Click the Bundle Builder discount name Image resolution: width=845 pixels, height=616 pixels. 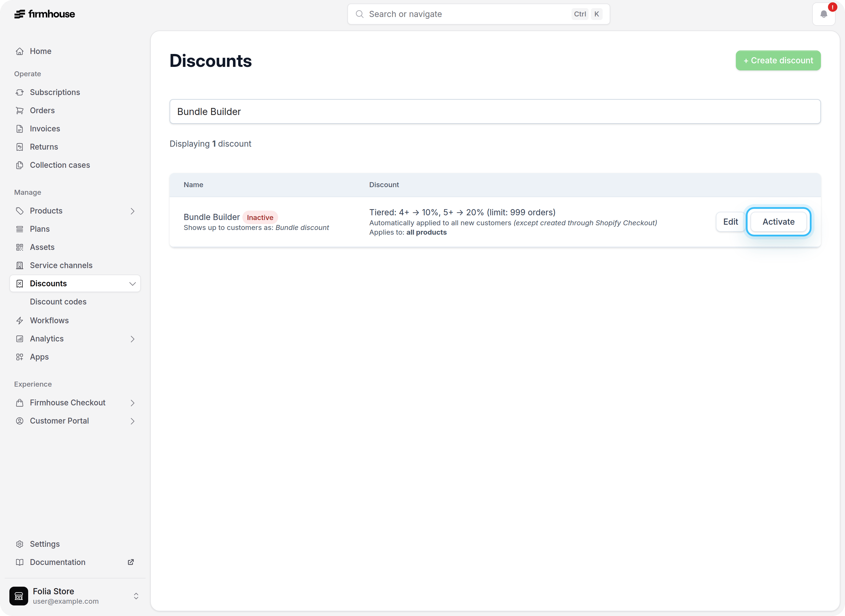pyautogui.click(x=212, y=217)
